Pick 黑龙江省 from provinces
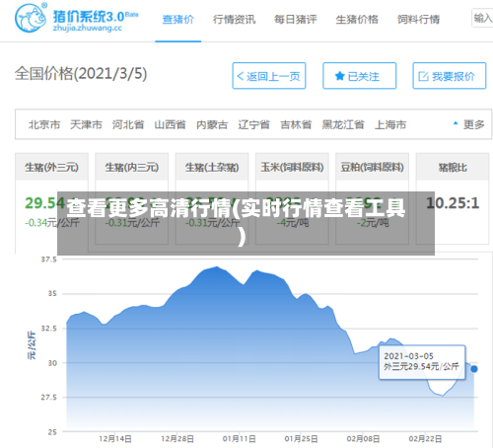 coord(343,124)
